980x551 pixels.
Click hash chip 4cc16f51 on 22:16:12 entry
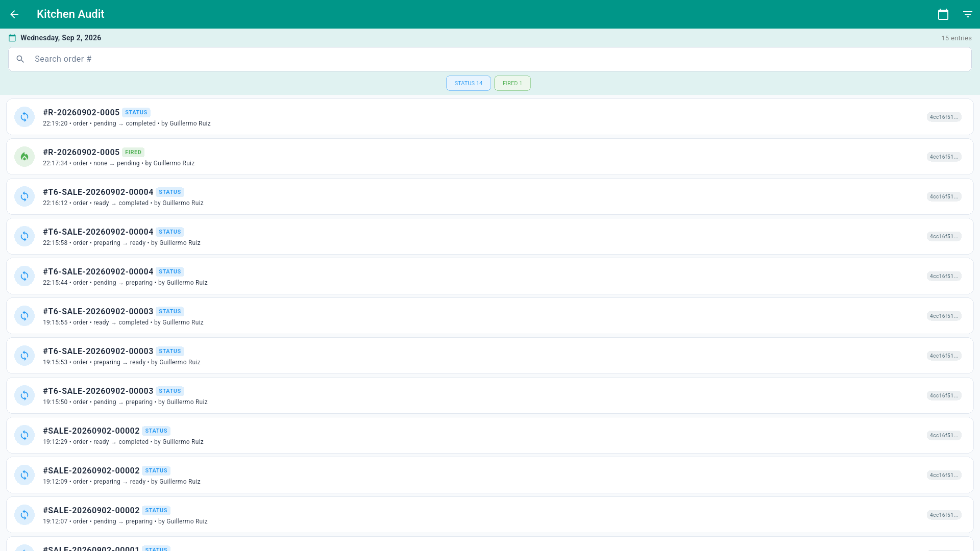[944, 196]
